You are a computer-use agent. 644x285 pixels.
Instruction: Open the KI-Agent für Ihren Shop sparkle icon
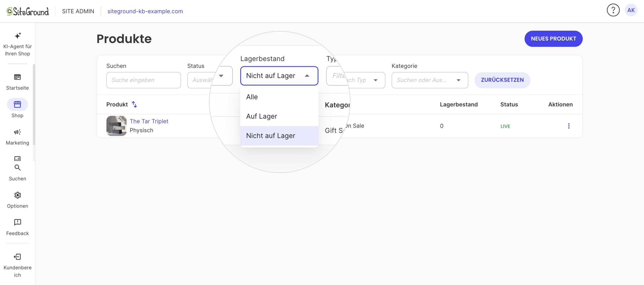17,36
